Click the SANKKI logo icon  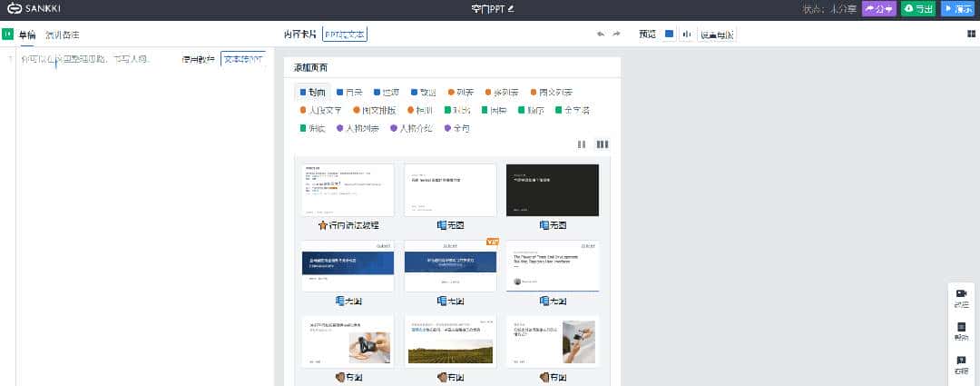coord(15,9)
